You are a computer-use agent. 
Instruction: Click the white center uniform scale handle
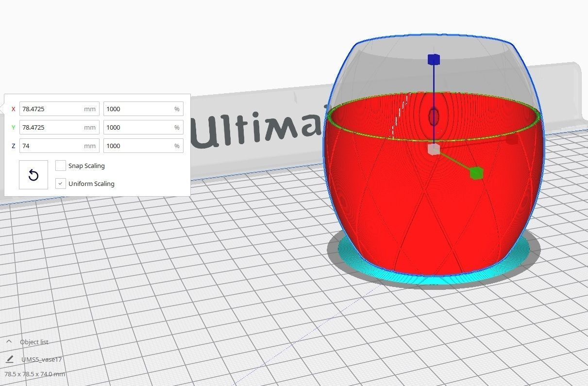point(434,149)
